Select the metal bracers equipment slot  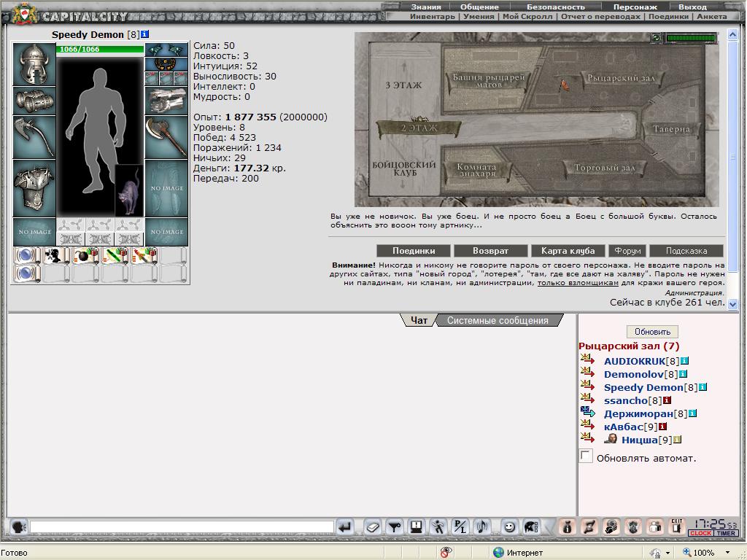click(34, 101)
